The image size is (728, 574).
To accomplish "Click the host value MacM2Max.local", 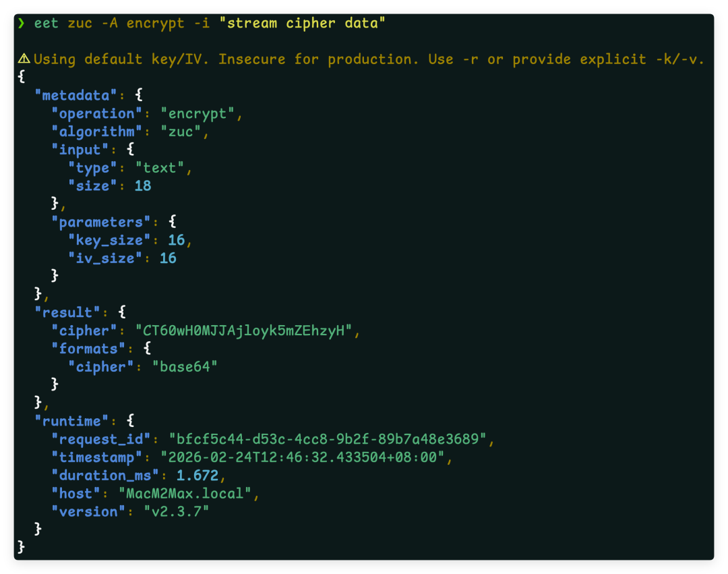I will pyautogui.click(x=185, y=494).
